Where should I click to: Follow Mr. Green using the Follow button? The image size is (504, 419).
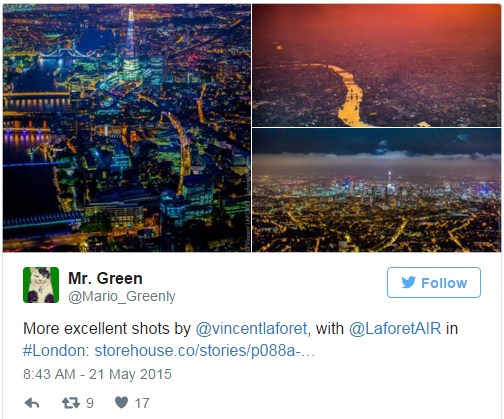coord(434,282)
